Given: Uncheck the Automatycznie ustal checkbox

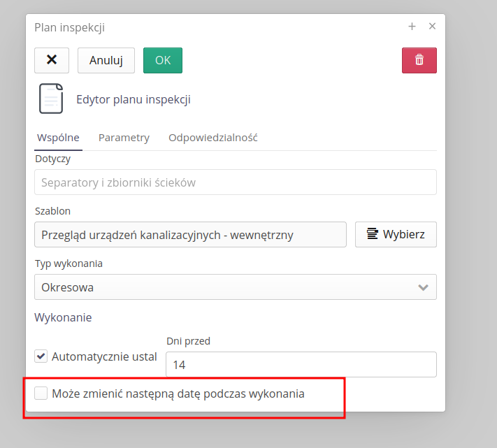Looking at the screenshot, I should (x=41, y=356).
